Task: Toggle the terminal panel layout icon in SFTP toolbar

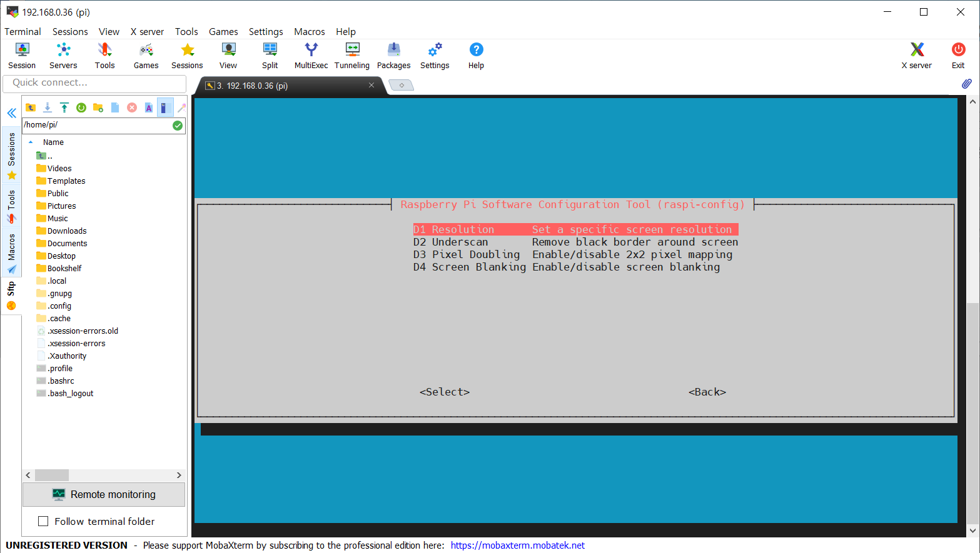Action: [164, 107]
